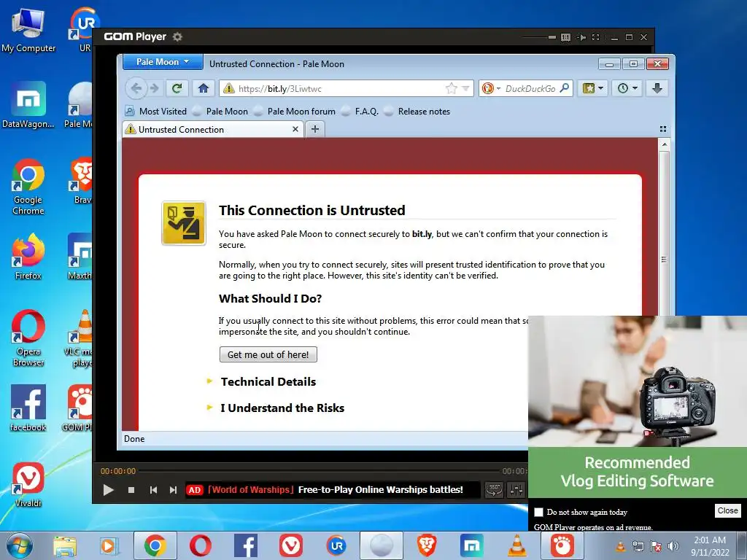The width and height of the screenshot is (747, 560).
Task: Open the Pale Moon downloads arrow button
Action: tap(657, 88)
